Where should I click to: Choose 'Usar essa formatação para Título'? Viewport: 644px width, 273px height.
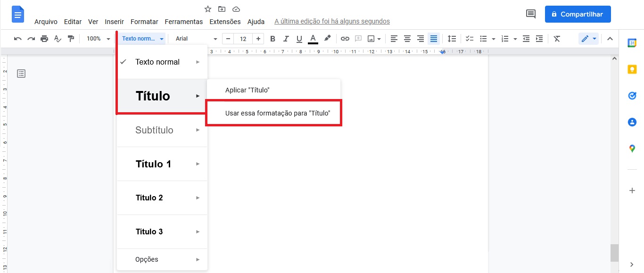click(x=277, y=113)
